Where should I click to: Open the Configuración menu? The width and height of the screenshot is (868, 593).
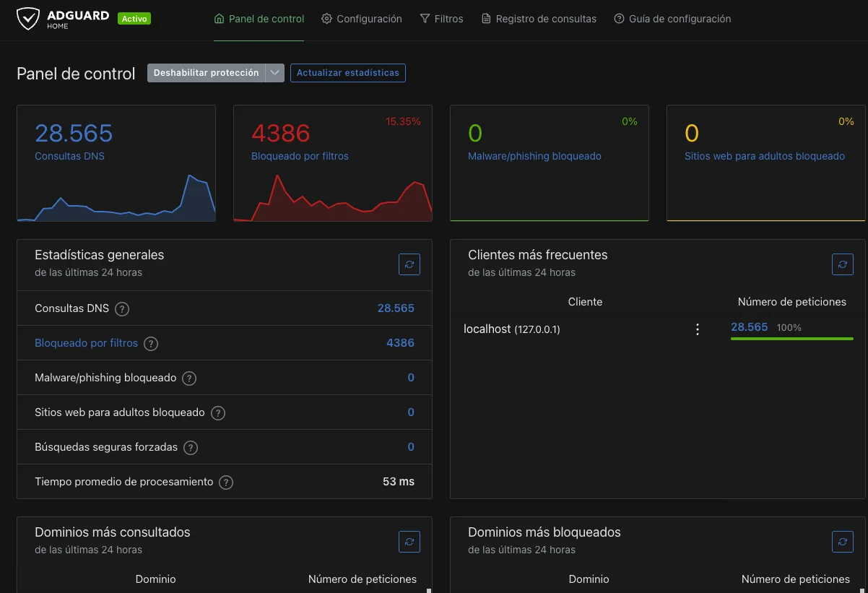(x=362, y=19)
